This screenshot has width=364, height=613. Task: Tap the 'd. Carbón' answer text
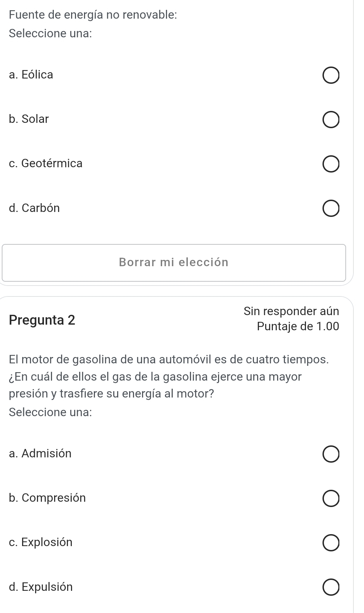[34, 208]
